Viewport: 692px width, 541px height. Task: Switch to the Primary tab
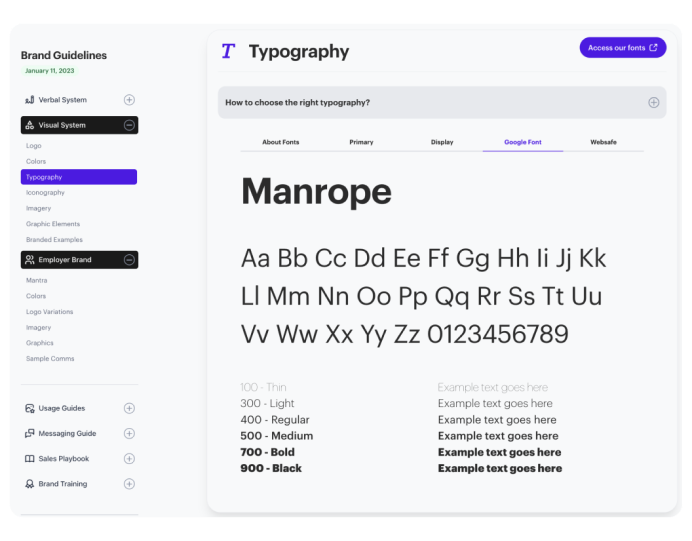(361, 142)
